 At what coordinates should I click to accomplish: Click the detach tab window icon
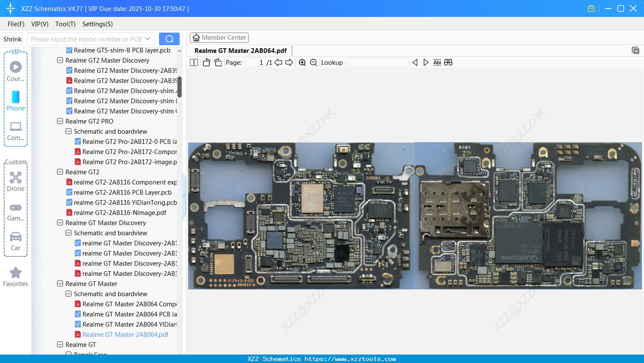tap(636, 50)
